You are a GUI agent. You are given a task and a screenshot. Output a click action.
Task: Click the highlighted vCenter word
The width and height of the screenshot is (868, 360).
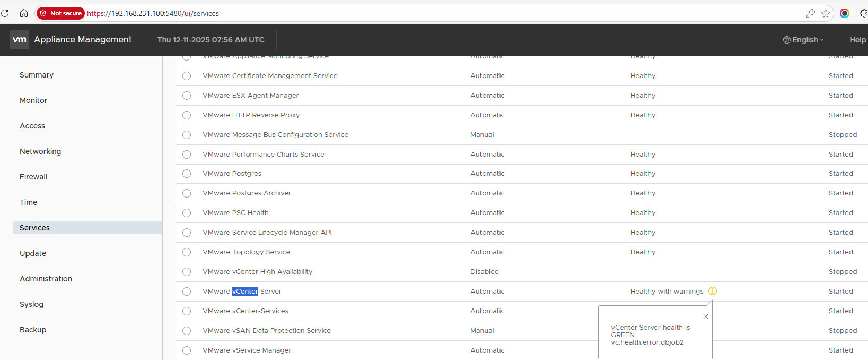click(x=245, y=292)
